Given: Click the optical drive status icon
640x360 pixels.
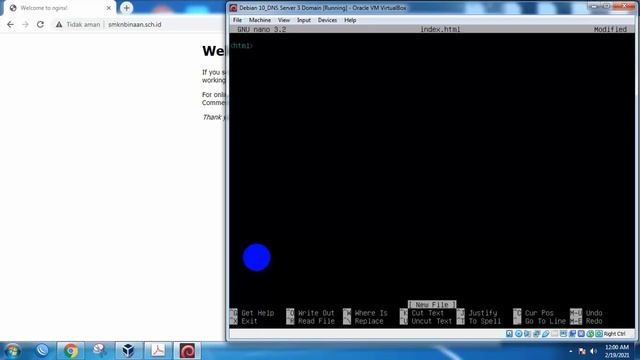Looking at the screenshot, I should [x=518, y=333].
